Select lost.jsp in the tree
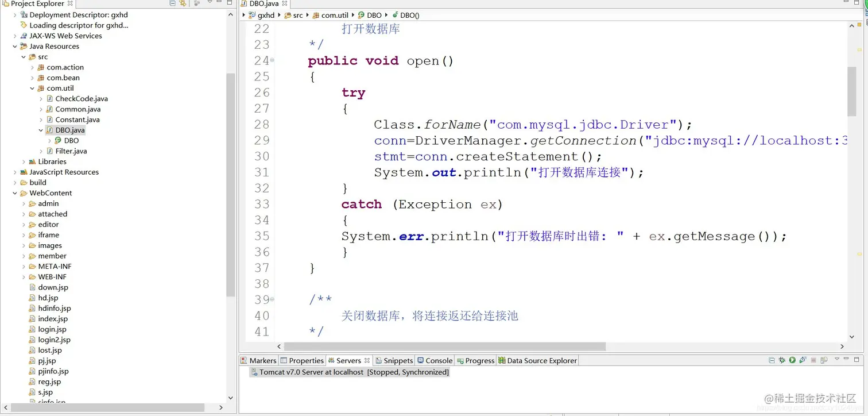868x416 pixels. coord(49,350)
